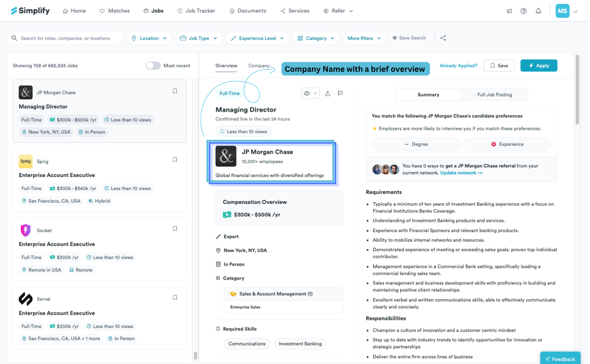Open the Jobs page
Screen dimensions: 590x364
click(x=154, y=11)
